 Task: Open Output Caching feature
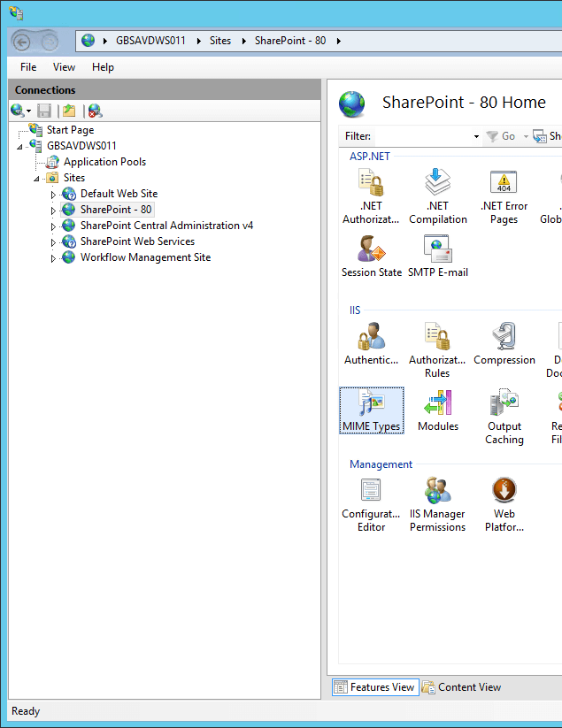pyautogui.click(x=504, y=417)
